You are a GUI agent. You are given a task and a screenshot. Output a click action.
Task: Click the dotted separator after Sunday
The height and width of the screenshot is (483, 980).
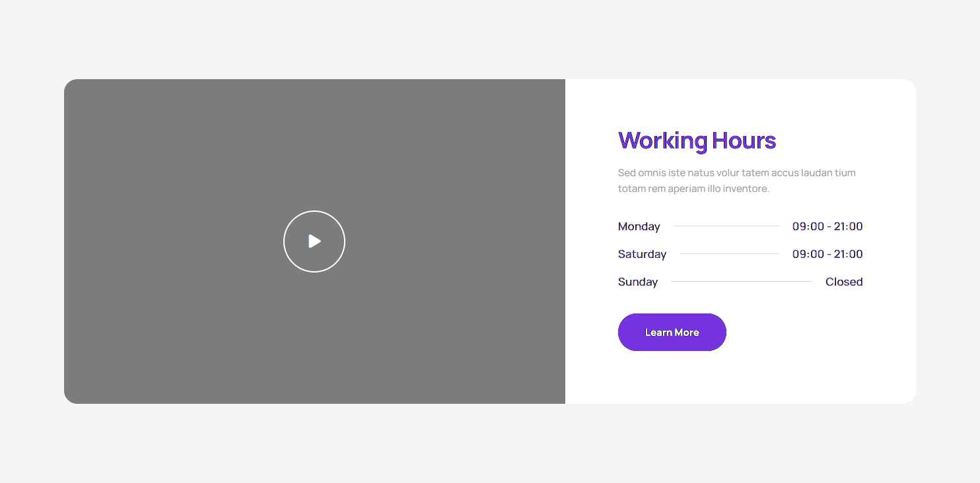pos(742,281)
